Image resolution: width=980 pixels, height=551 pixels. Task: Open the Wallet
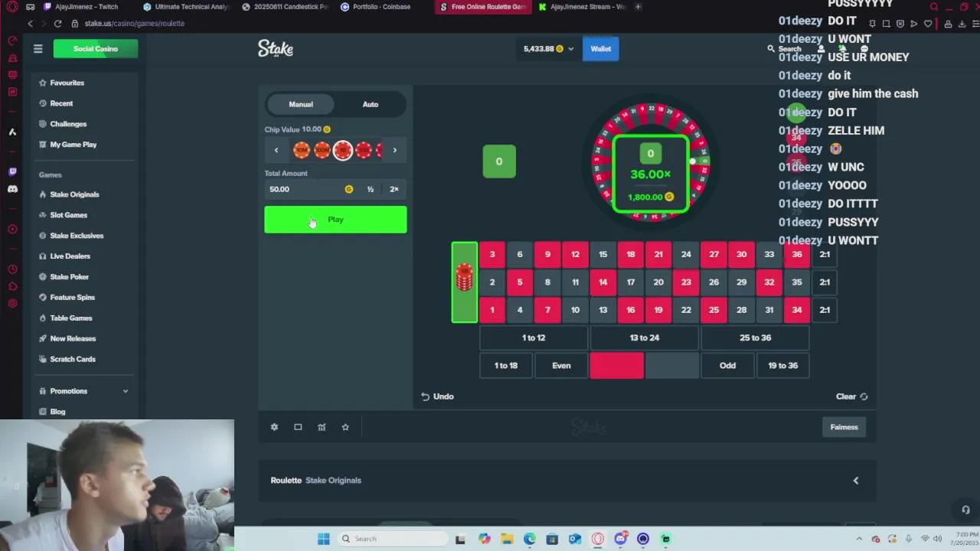[600, 49]
